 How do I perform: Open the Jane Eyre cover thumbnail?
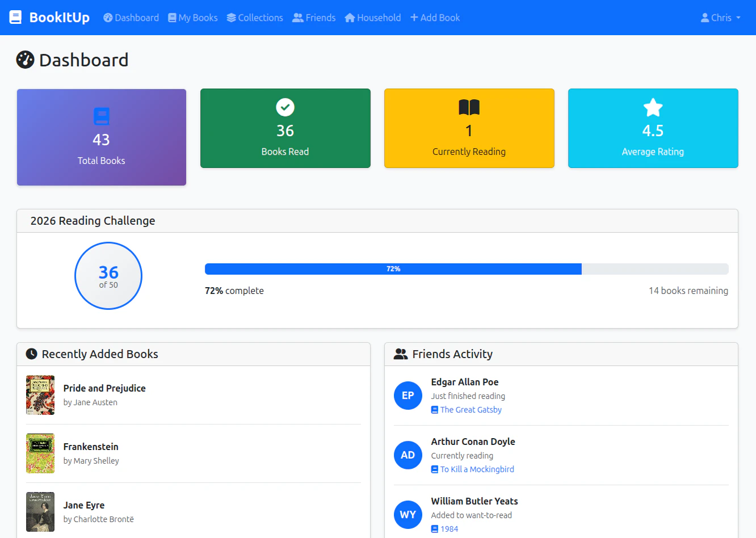(40, 512)
